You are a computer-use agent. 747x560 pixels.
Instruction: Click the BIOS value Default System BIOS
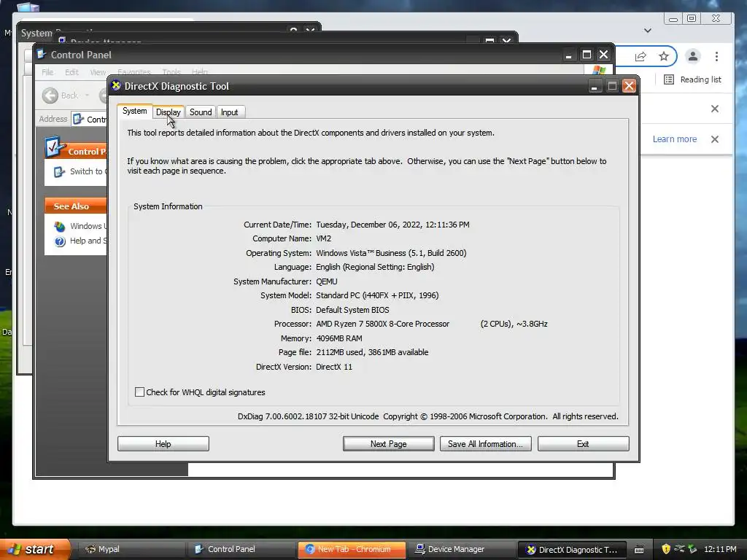pyautogui.click(x=352, y=309)
